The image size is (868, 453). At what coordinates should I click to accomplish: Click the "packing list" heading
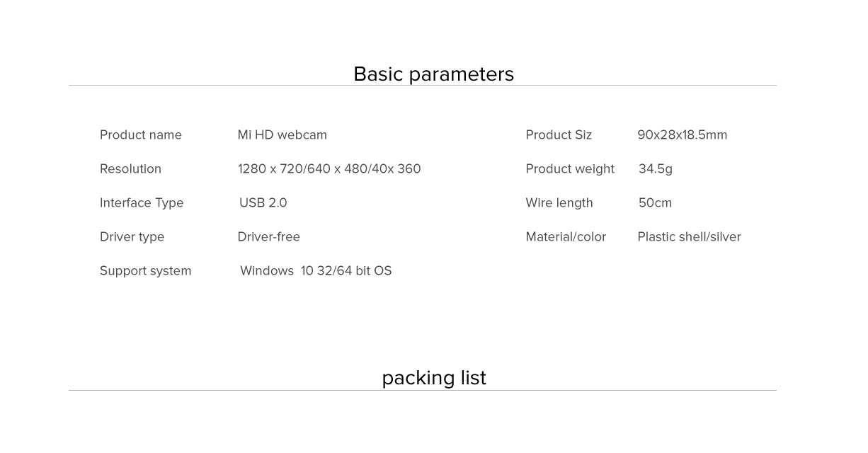click(x=433, y=378)
